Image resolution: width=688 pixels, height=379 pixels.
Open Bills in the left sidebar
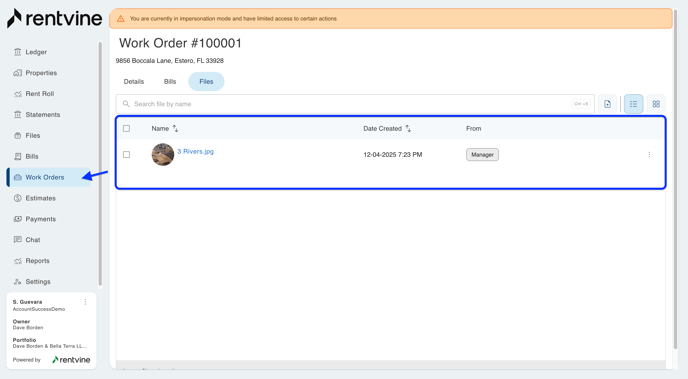click(32, 156)
